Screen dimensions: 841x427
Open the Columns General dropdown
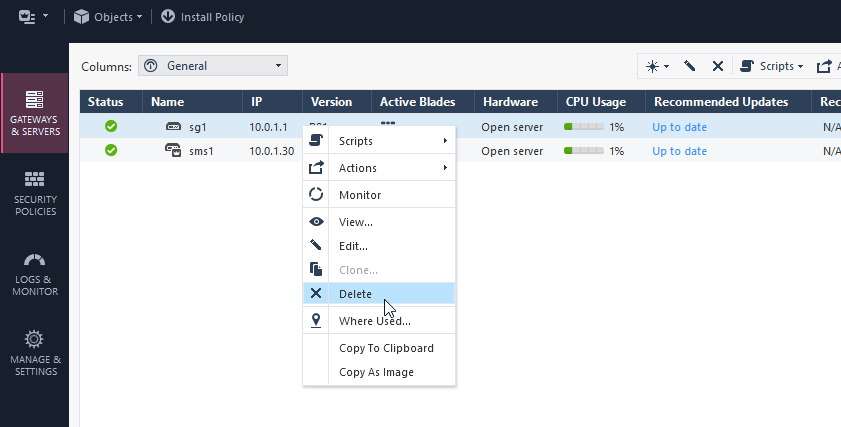tap(213, 65)
